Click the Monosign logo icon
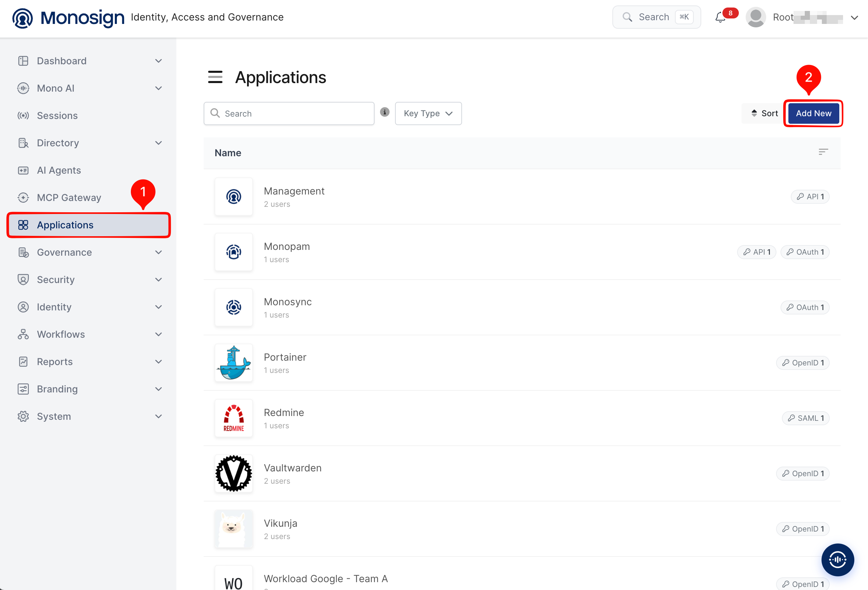The width and height of the screenshot is (868, 590). (23, 18)
